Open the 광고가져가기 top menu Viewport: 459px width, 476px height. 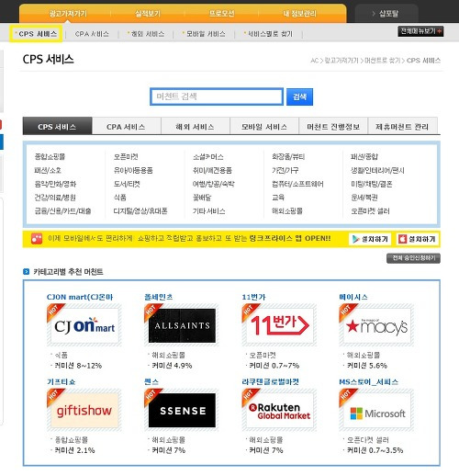tap(68, 14)
